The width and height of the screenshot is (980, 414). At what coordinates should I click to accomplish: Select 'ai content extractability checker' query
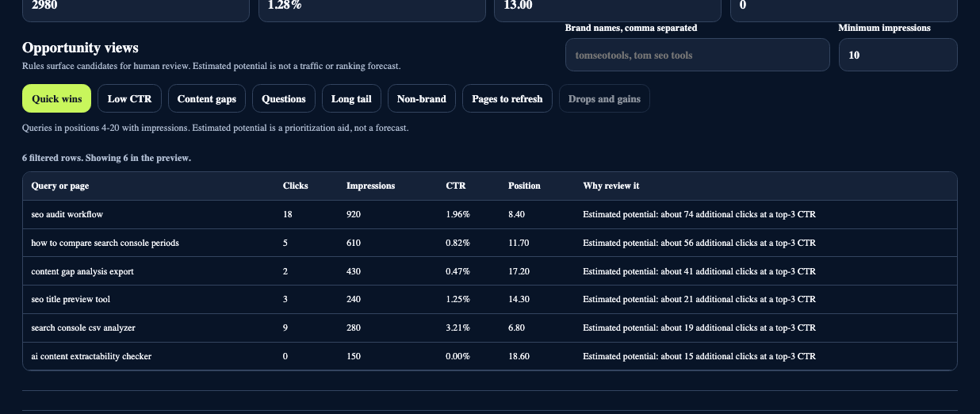click(91, 356)
